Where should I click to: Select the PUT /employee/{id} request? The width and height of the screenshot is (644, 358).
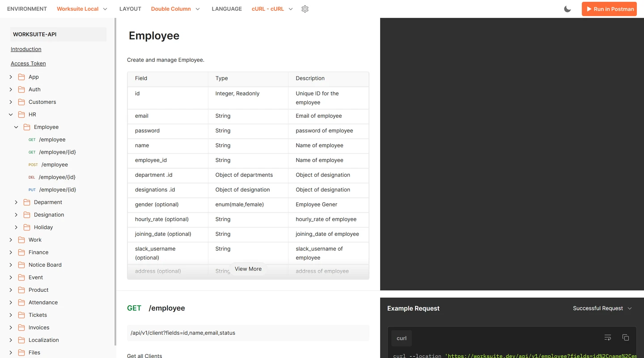pos(52,190)
